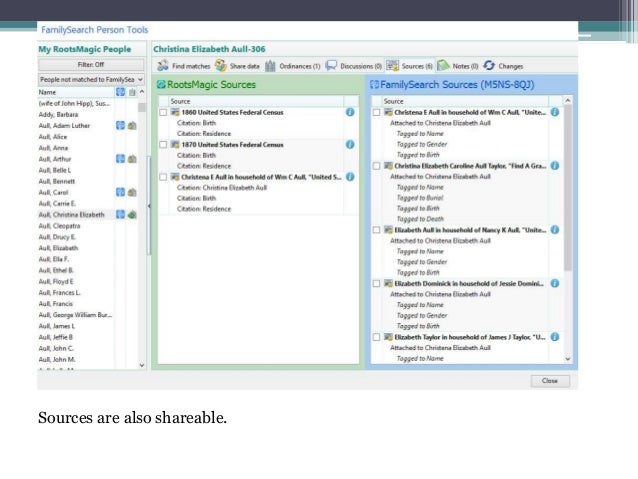Collapse the people list side panel
The width and height of the screenshot is (638, 479).
click(149, 206)
